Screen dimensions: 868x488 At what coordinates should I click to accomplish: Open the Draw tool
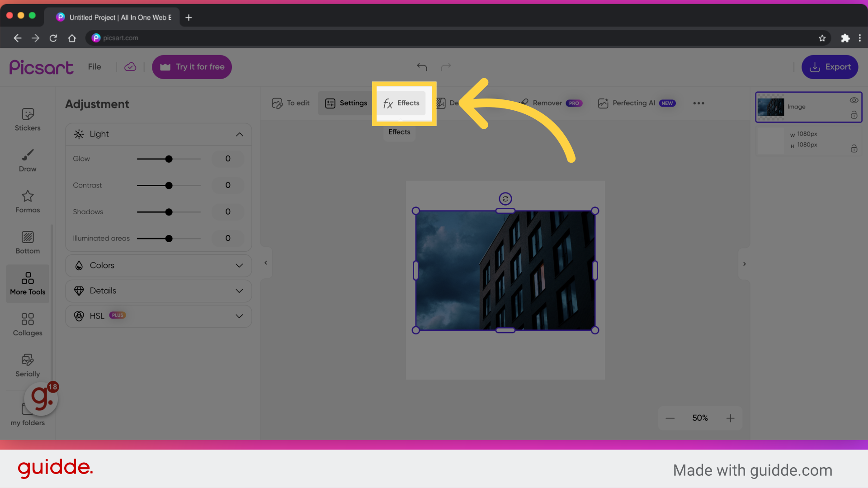point(27,160)
